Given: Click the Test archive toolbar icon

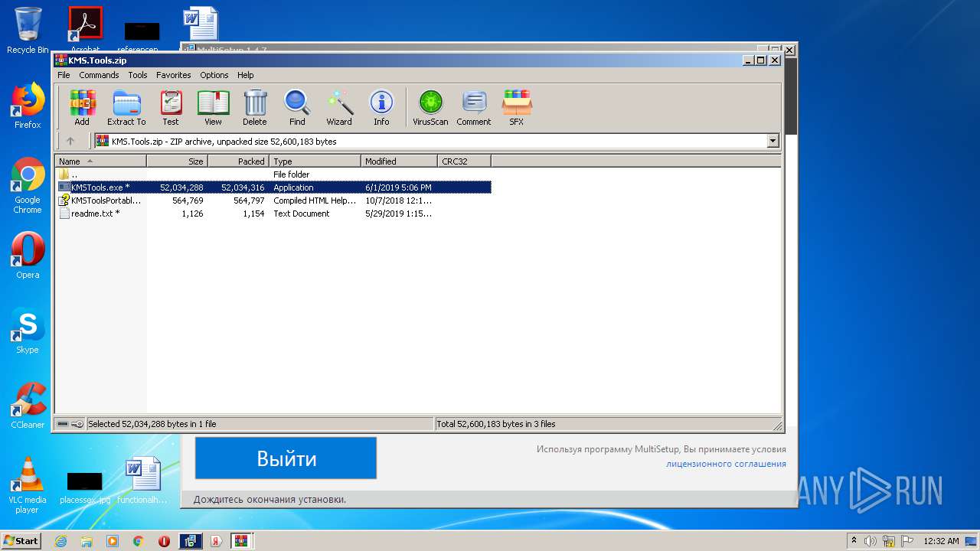Looking at the screenshot, I should coord(171,108).
